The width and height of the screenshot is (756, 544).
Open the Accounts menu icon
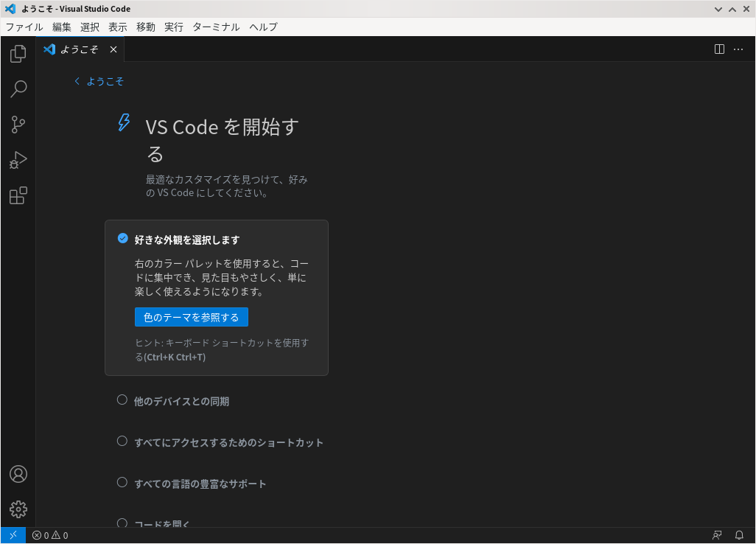pyautogui.click(x=18, y=474)
